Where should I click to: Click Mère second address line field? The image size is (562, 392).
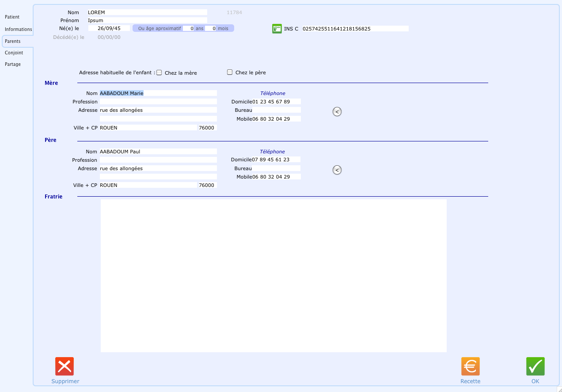click(158, 118)
